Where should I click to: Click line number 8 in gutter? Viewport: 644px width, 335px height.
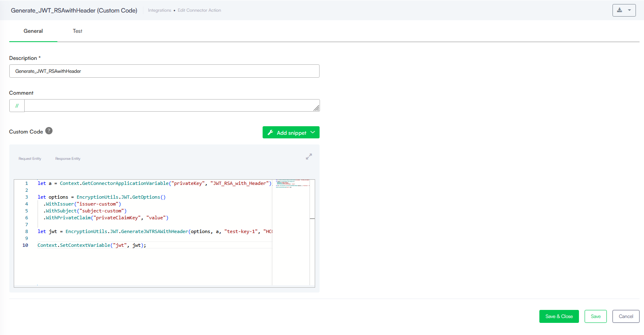tap(27, 231)
